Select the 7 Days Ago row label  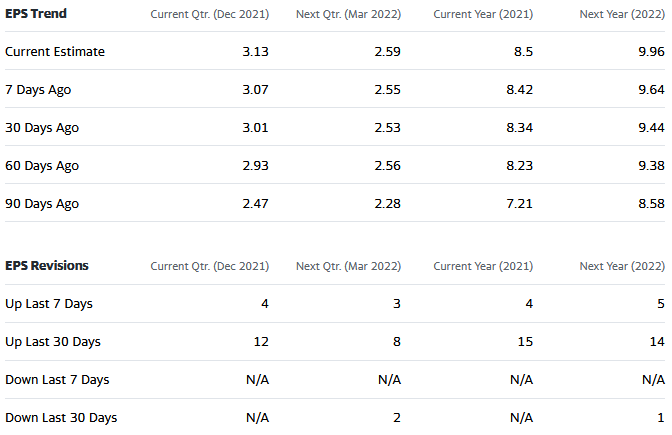point(38,90)
